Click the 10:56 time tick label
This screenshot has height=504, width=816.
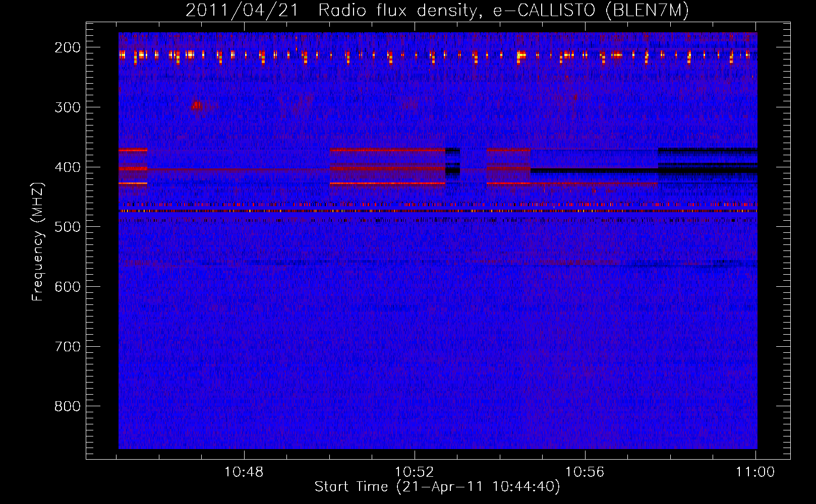point(585,472)
